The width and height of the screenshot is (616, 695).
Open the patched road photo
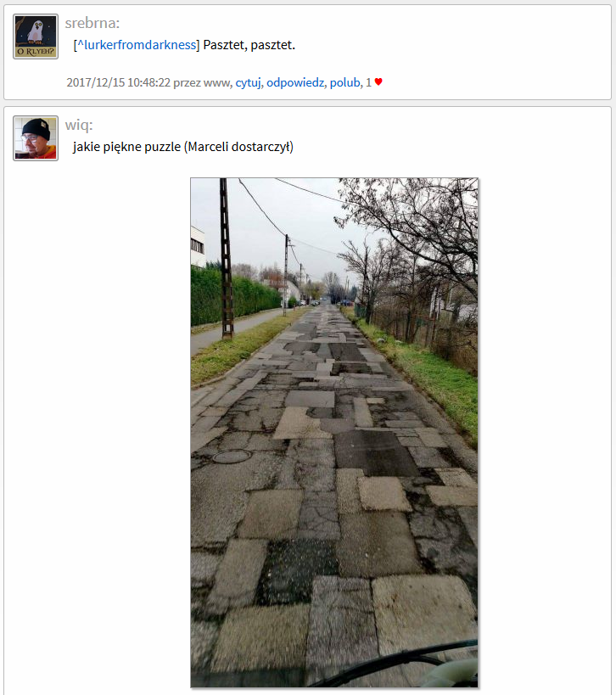pyautogui.click(x=334, y=433)
